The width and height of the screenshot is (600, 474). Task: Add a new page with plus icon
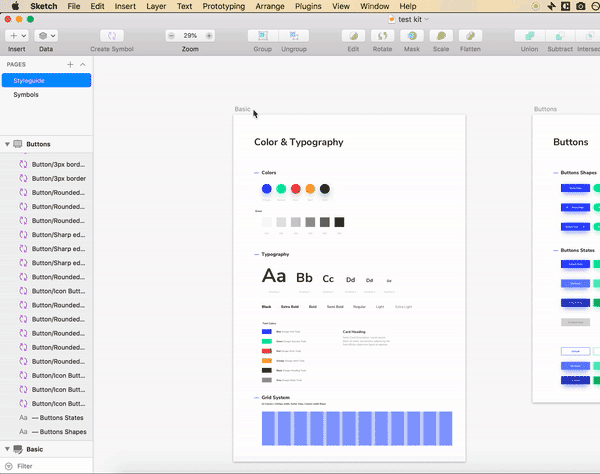click(70, 64)
